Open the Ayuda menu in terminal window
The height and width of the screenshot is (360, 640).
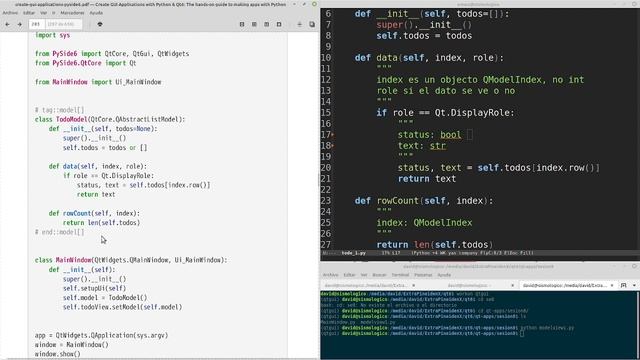444,275
